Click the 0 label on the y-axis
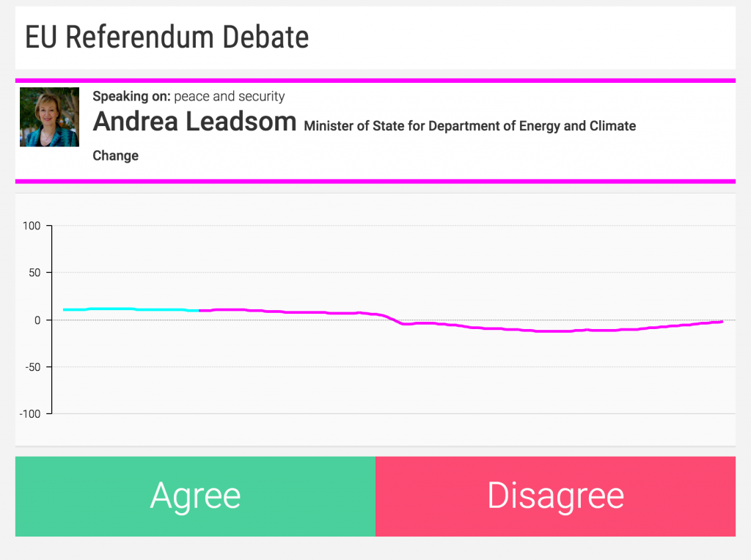 click(x=37, y=320)
